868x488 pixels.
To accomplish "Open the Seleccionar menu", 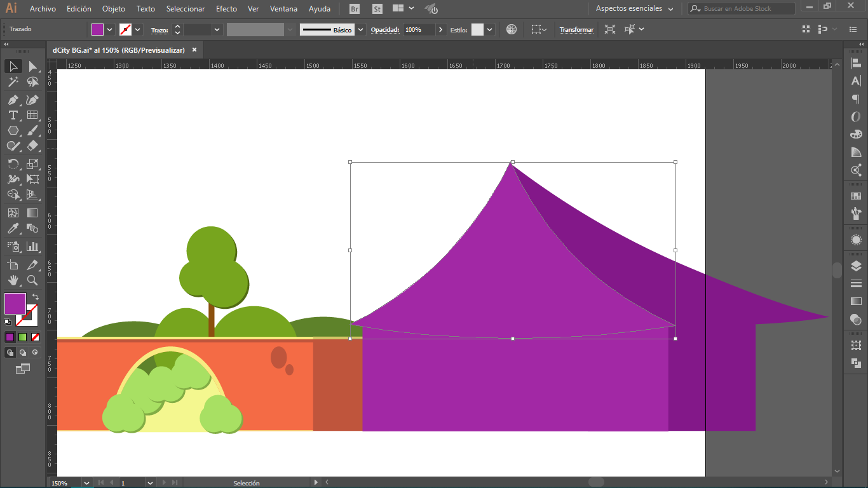I will coord(186,9).
